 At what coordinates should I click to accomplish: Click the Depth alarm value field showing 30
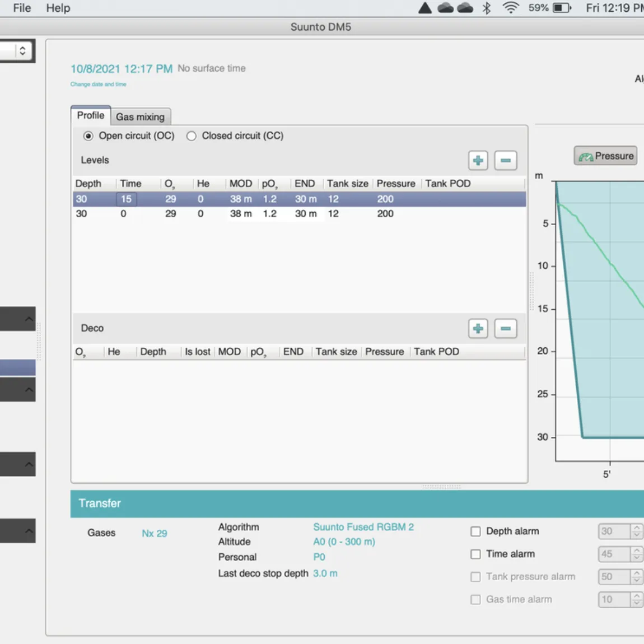click(614, 531)
